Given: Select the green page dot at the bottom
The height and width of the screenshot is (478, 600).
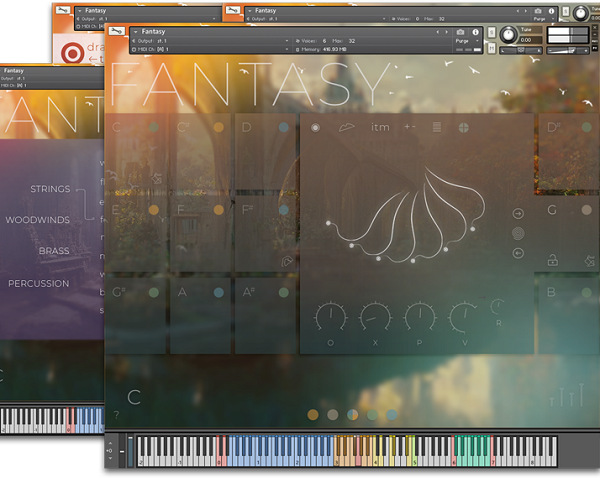Looking at the screenshot, I should pos(372,415).
